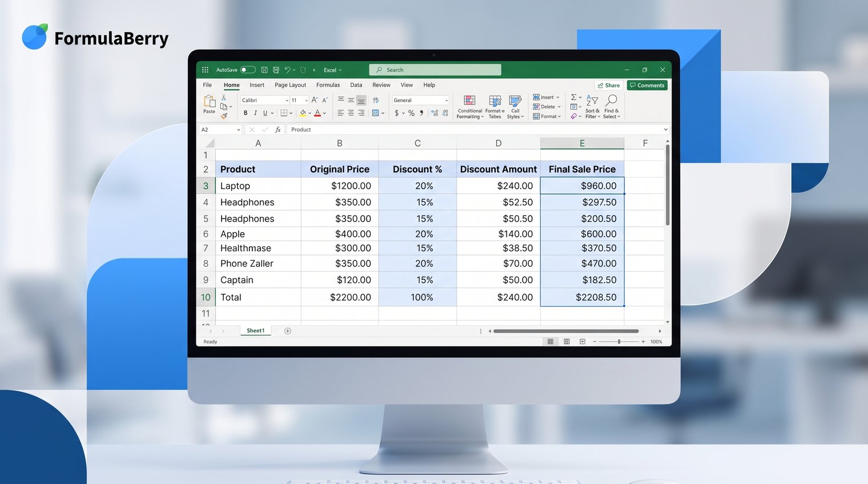868x484 pixels.
Task: Click the Merge cells icon
Action: click(x=375, y=113)
